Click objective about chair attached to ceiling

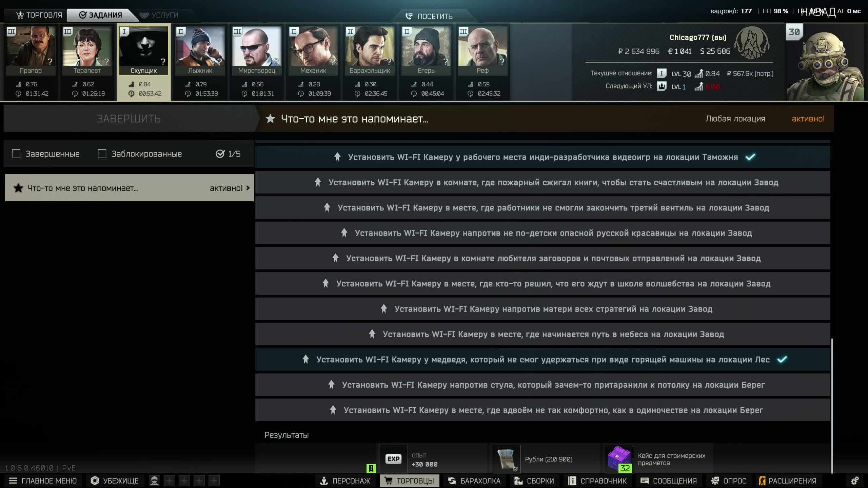coord(542,385)
